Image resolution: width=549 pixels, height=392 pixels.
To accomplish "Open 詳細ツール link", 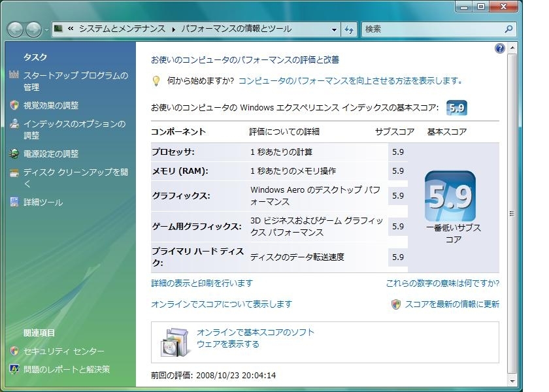I will (x=43, y=203).
